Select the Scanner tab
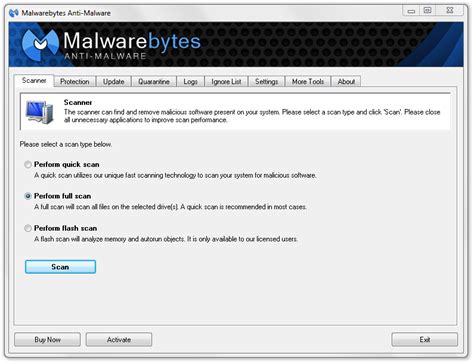The width and height of the screenshot is (474, 363). (34, 81)
